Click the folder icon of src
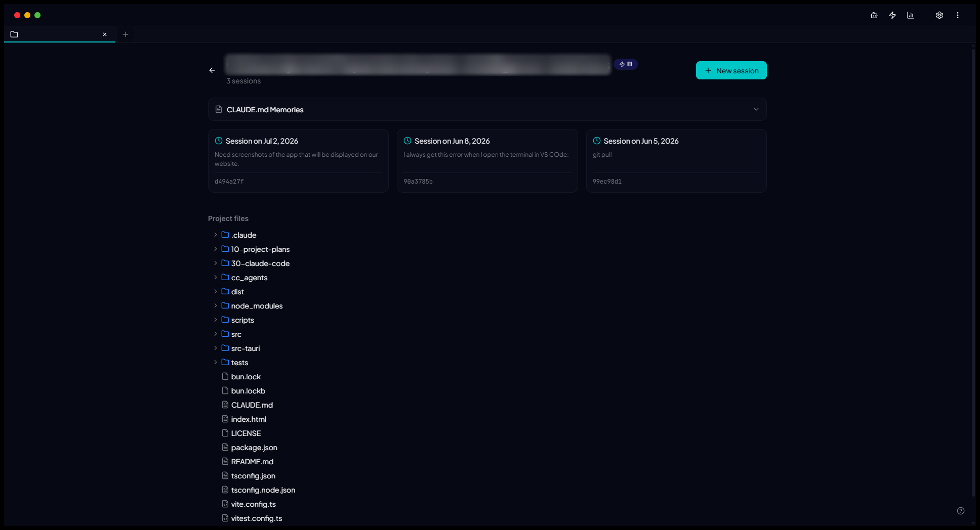Screen dimensions: 980x530 tap(225, 334)
